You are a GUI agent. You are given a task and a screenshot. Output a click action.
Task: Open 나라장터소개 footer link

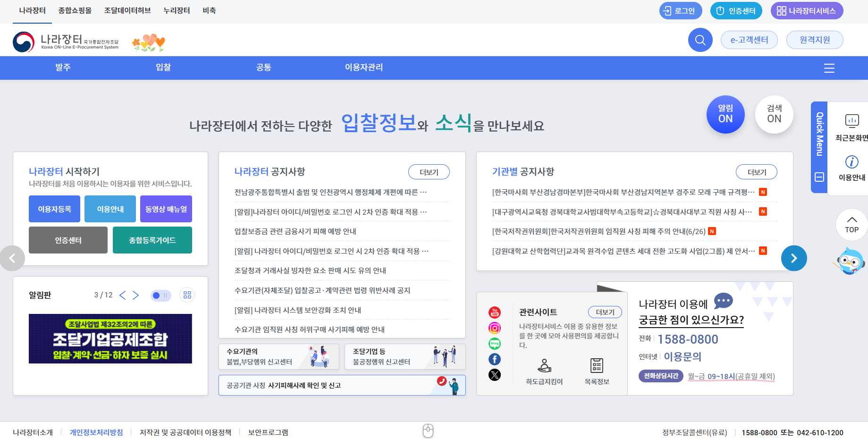pyautogui.click(x=33, y=432)
